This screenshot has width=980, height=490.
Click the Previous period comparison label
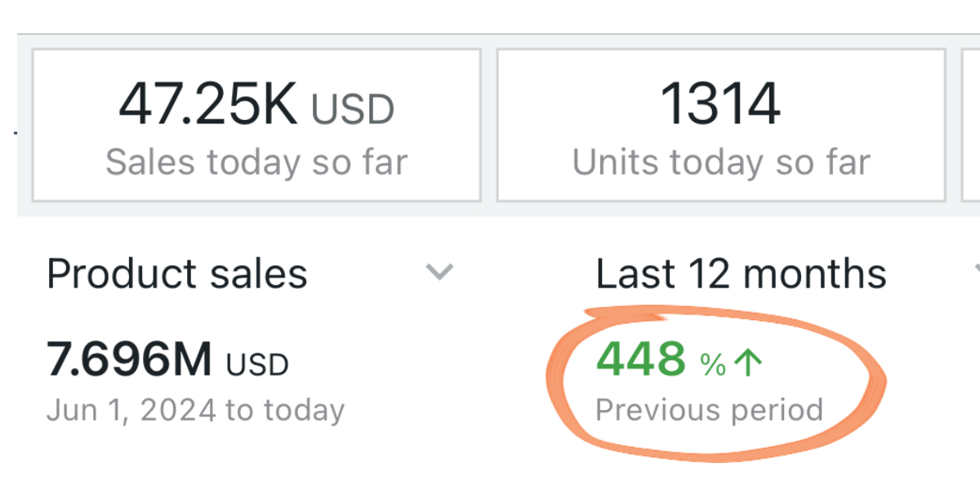tap(709, 409)
